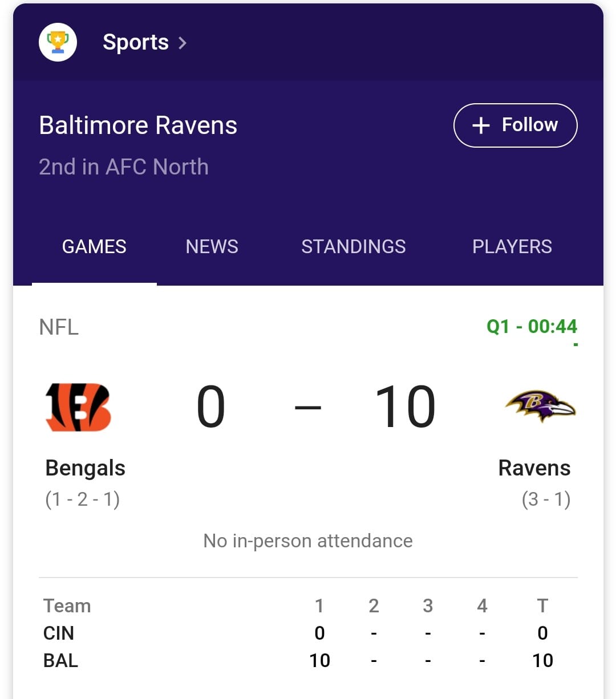Select the BAL row in scoreboard
Image resolution: width=616 pixels, height=699 pixels.
pos(60,660)
